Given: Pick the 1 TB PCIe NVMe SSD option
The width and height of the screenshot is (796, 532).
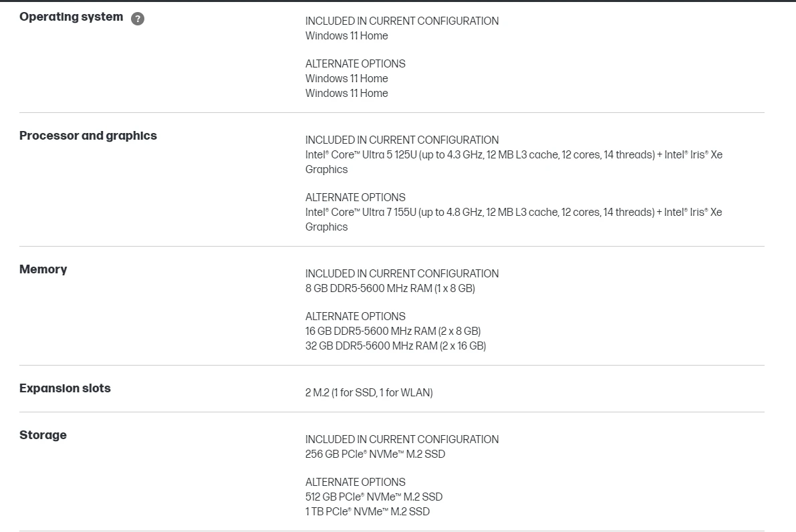Looking at the screenshot, I should (368, 512).
